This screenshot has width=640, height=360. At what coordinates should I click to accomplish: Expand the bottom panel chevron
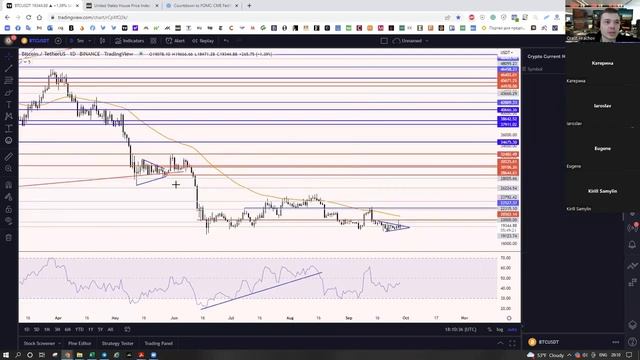tap(500, 344)
